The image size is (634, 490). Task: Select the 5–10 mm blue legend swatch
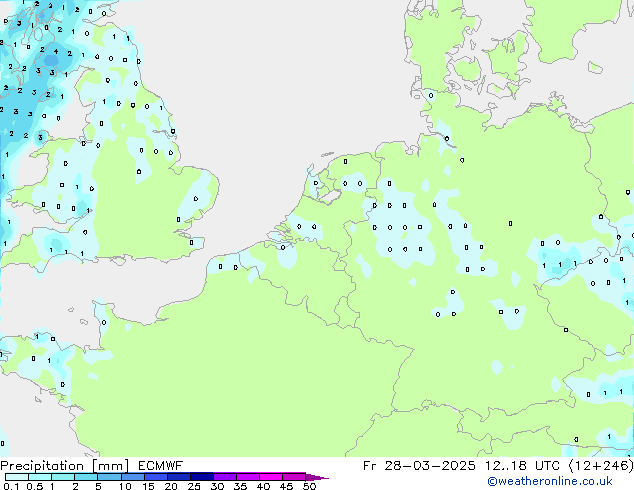(109, 477)
